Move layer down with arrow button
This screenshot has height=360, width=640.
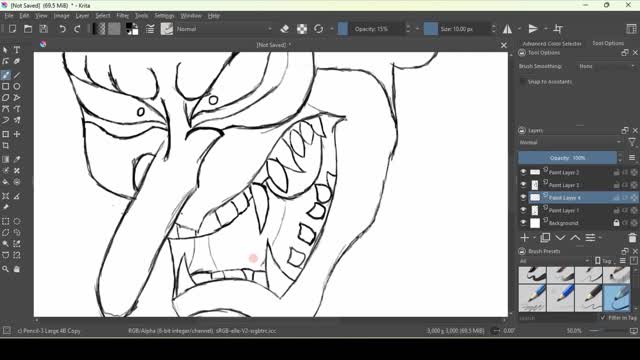click(560, 238)
